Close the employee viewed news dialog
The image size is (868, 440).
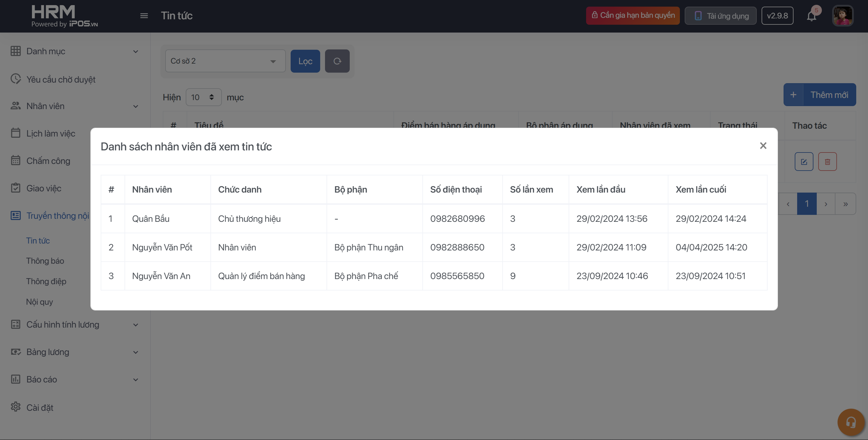(763, 146)
